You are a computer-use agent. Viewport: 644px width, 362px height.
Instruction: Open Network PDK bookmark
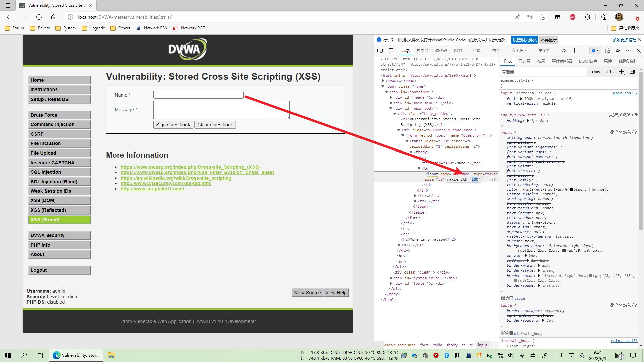pyautogui.click(x=152, y=28)
